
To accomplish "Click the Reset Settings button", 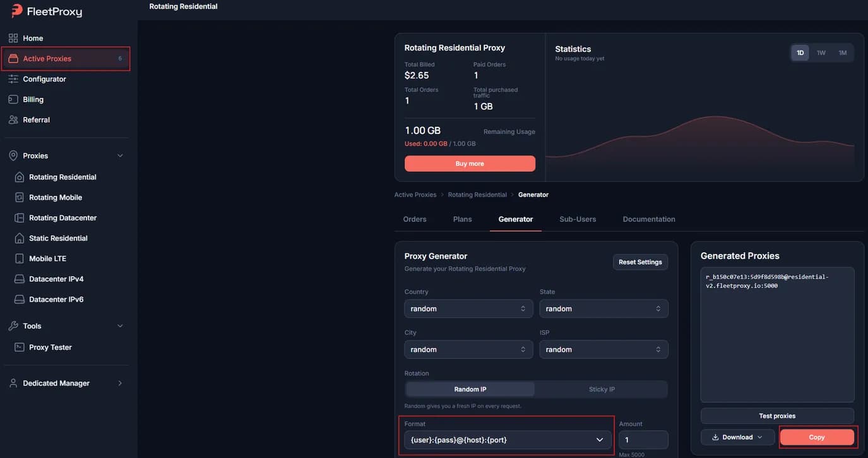I will point(640,262).
